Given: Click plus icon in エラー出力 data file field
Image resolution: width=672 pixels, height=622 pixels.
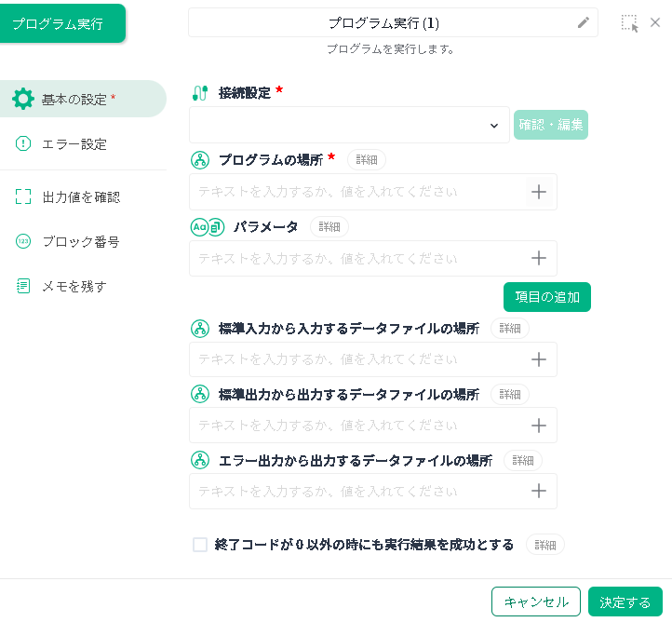Looking at the screenshot, I should (539, 491).
